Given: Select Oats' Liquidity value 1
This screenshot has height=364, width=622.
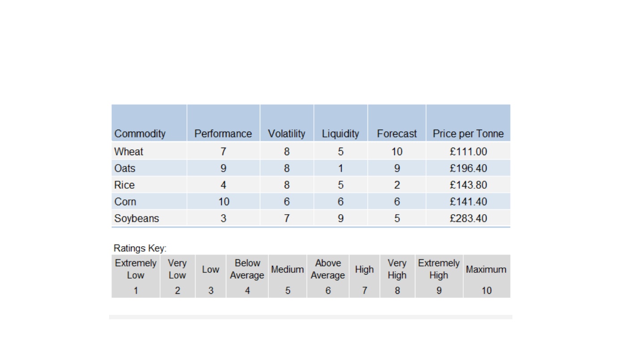Looking at the screenshot, I should coord(340,168).
